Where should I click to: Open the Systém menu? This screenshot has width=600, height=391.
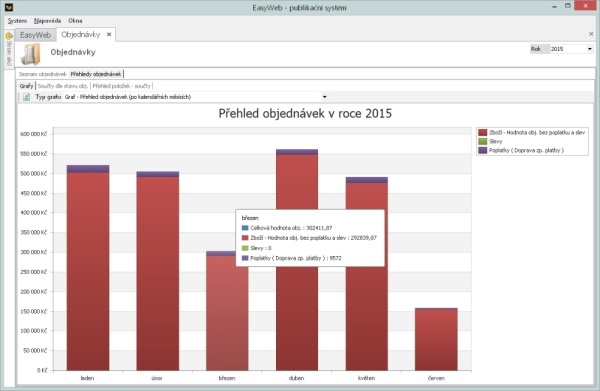17,21
